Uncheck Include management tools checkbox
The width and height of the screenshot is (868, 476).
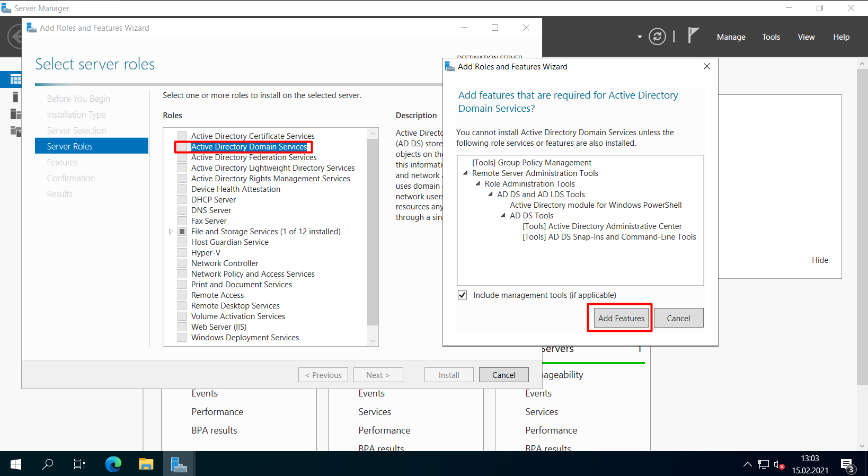pos(463,295)
